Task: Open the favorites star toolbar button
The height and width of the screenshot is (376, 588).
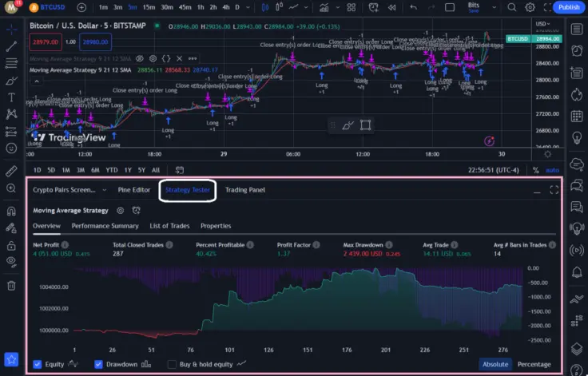Action: 11,359
